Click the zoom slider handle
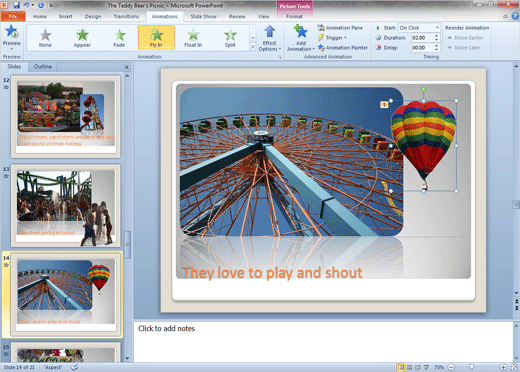Screen dimensions: 520x372 [471, 367]
